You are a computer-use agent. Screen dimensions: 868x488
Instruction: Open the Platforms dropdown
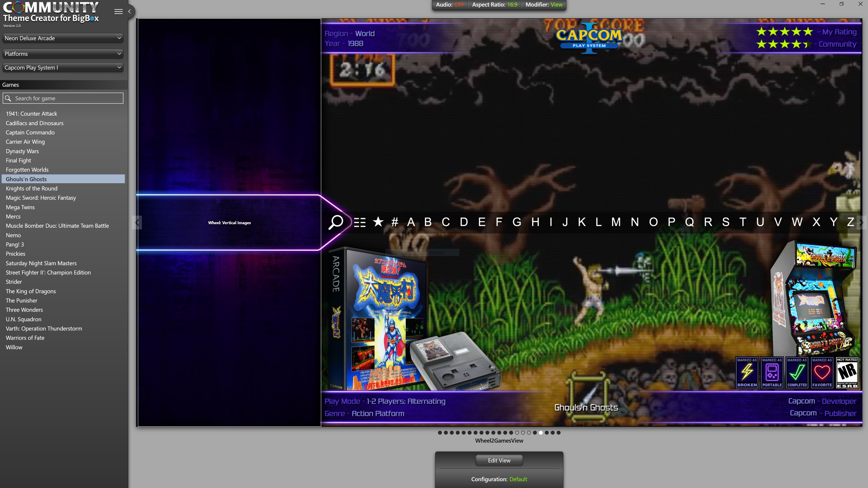pyautogui.click(x=63, y=54)
